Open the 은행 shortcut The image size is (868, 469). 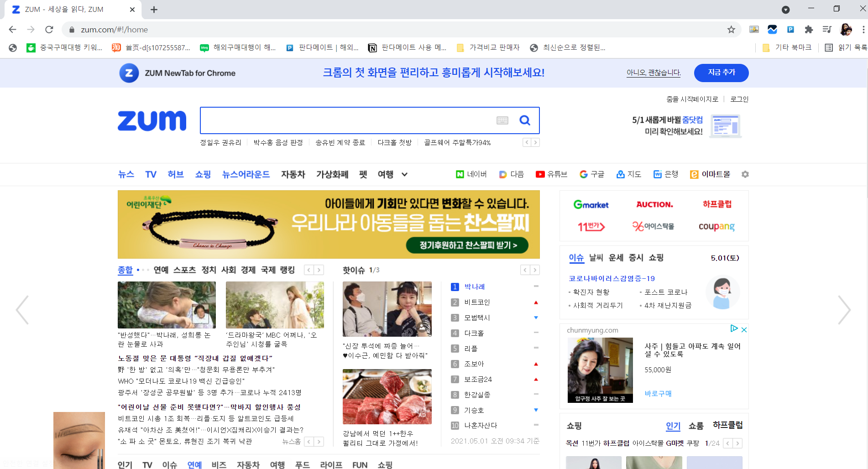(x=666, y=174)
